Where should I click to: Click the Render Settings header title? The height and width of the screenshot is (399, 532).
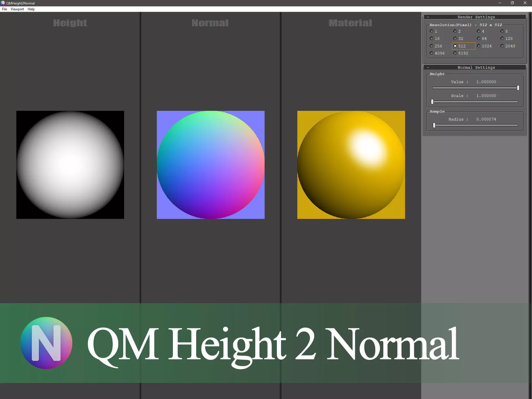coord(476,17)
